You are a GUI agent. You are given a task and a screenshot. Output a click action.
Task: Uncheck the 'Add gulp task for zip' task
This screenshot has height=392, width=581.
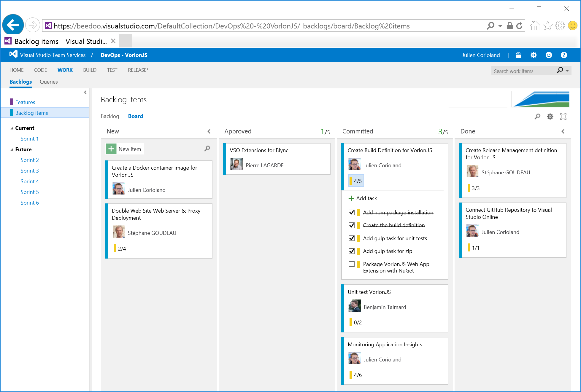click(352, 251)
